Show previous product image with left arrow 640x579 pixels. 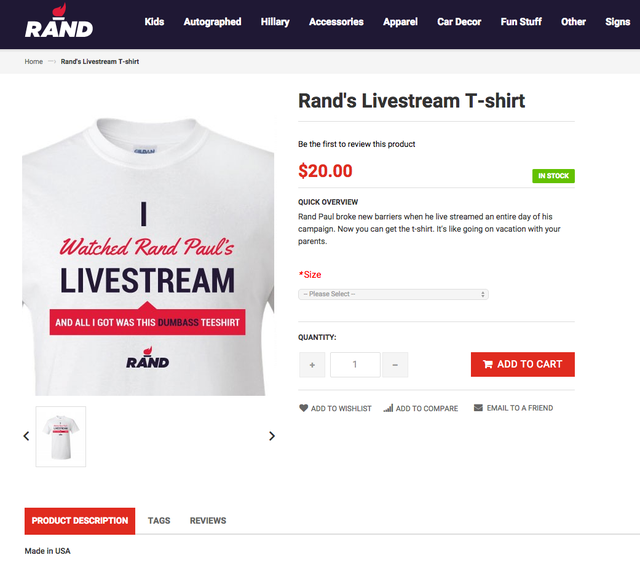tap(27, 436)
